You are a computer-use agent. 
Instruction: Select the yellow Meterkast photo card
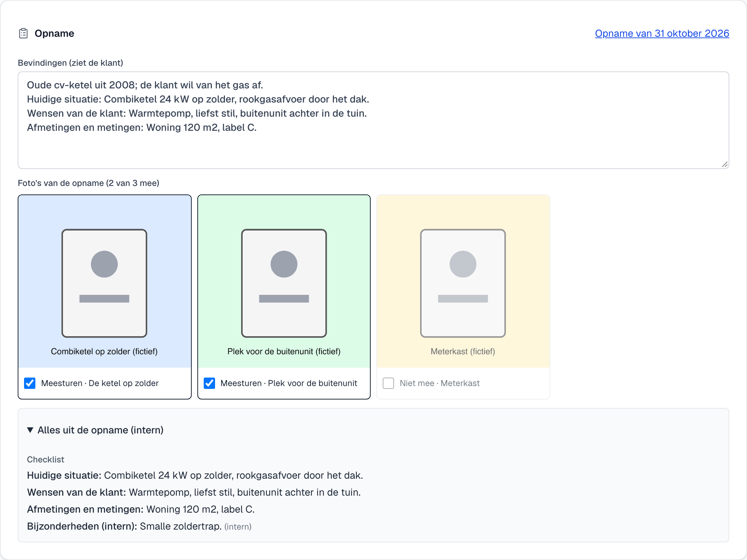[463, 281]
